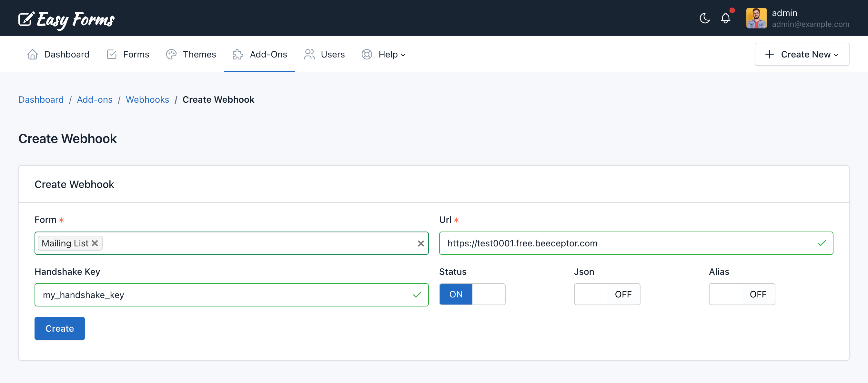Click the Easy Forms logo
This screenshot has width=868, height=383.
[66, 19]
